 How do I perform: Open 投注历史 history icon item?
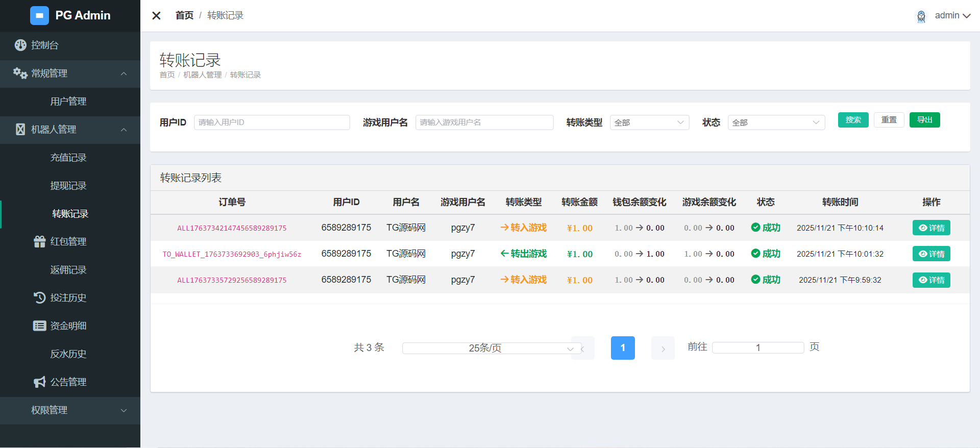pos(40,297)
